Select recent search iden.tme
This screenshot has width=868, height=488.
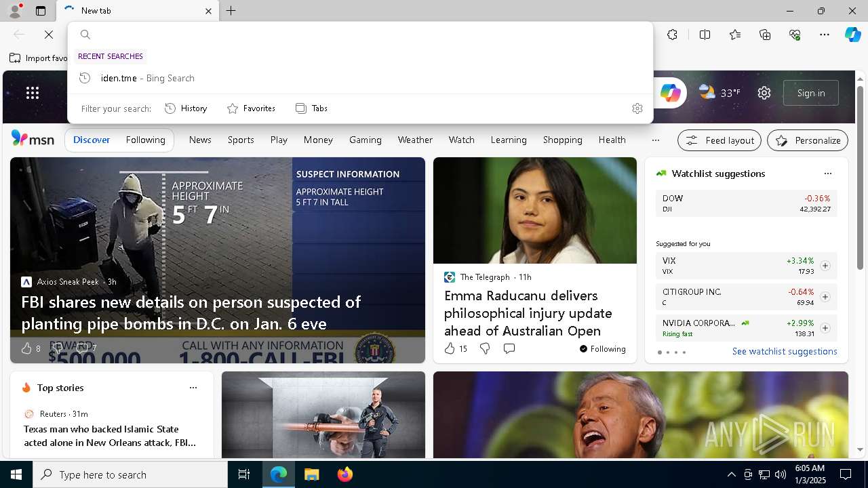click(360, 78)
